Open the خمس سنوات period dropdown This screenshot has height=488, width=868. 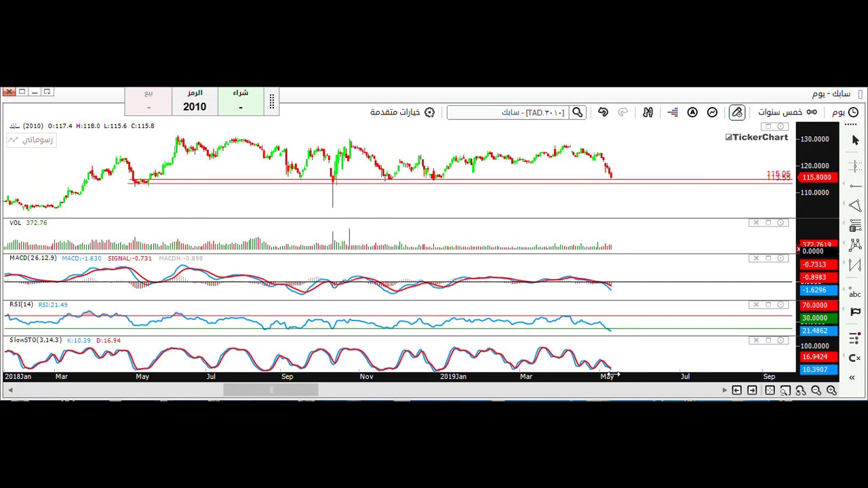point(787,113)
